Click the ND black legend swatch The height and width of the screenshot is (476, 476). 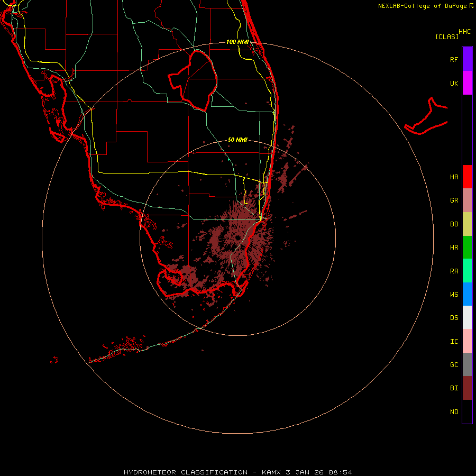pyautogui.click(x=467, y=411)
